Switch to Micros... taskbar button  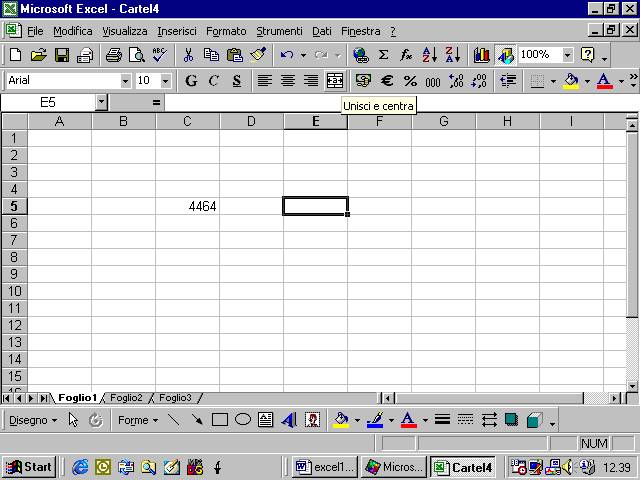(393, 467)
